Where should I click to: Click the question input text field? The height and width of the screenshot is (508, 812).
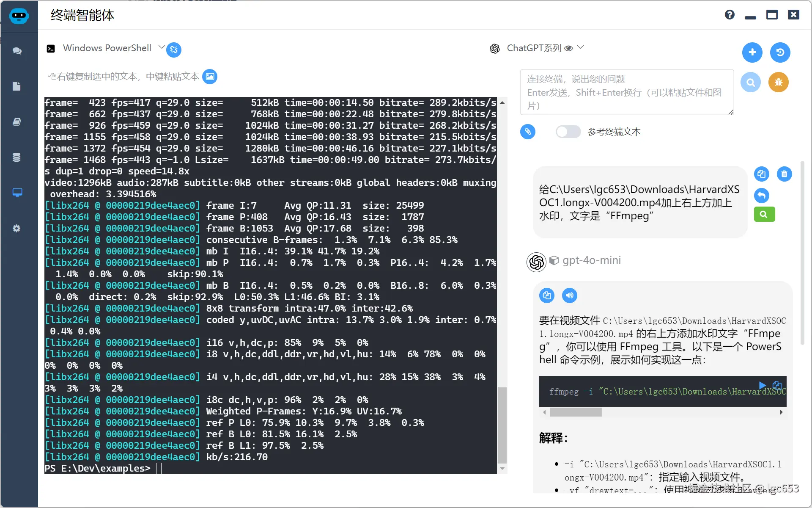point(626,92)
